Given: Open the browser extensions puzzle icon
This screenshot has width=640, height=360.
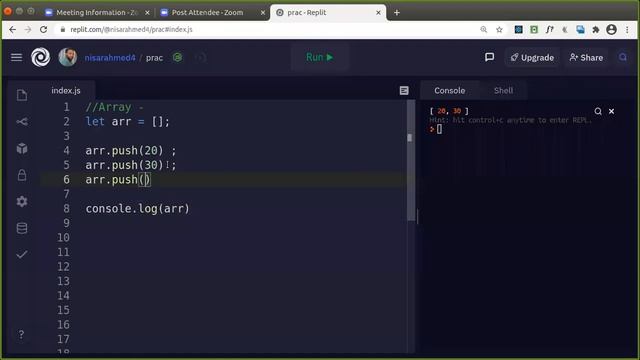Looking at the screenshot, I should (x=596, y=29).
